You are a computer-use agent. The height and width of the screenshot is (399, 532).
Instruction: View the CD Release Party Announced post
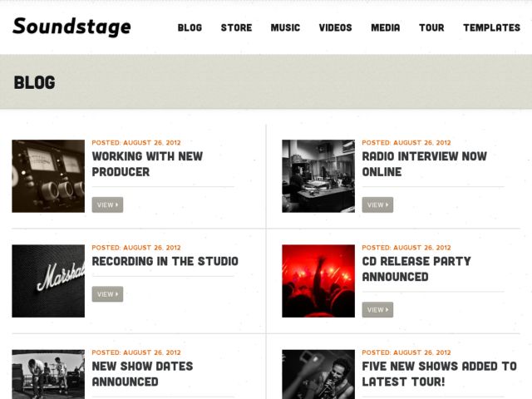coord(377,310)
